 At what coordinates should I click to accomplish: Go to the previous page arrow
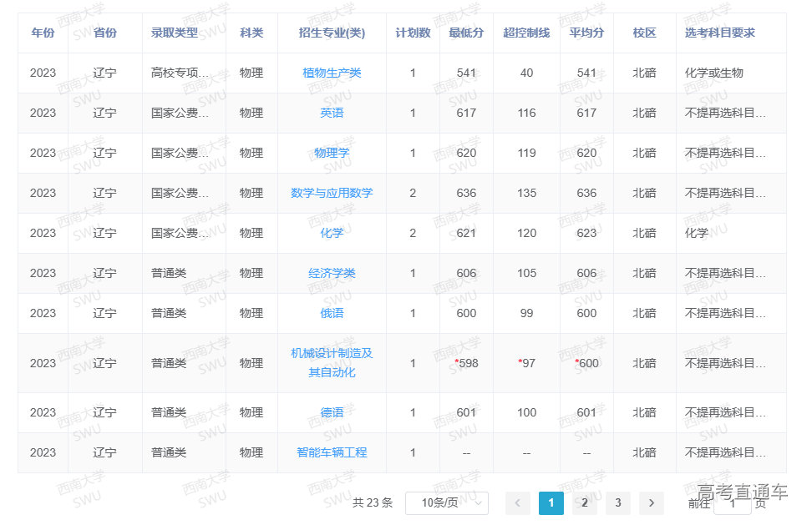point(518,502)
